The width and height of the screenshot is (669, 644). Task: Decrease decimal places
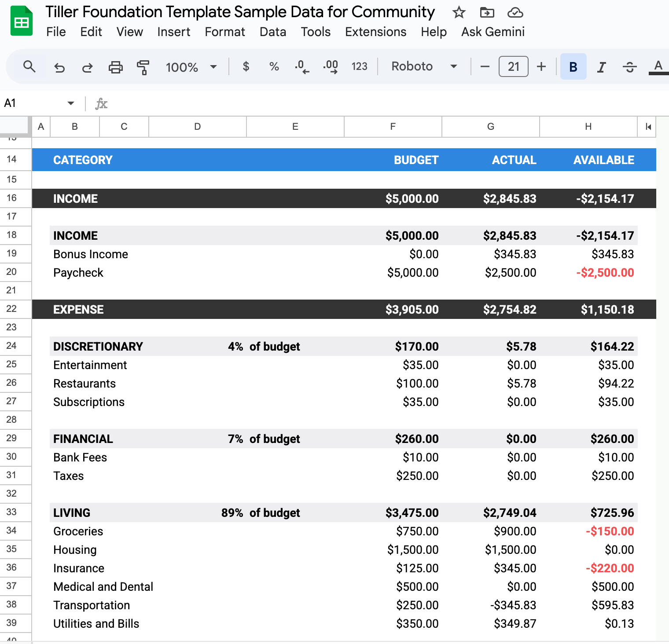(302, 66)
